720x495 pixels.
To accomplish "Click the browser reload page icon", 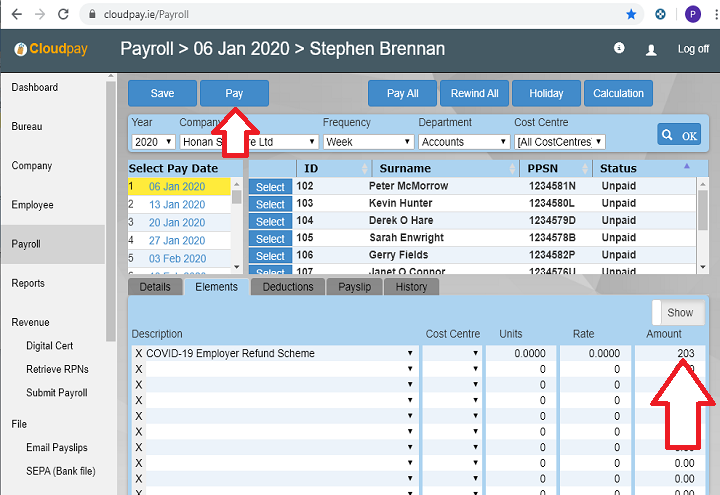I will coord(63,15).
